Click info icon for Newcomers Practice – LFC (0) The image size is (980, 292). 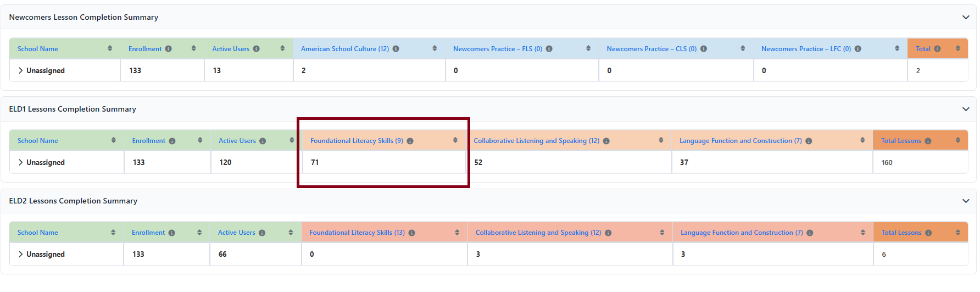pos(858,49)
